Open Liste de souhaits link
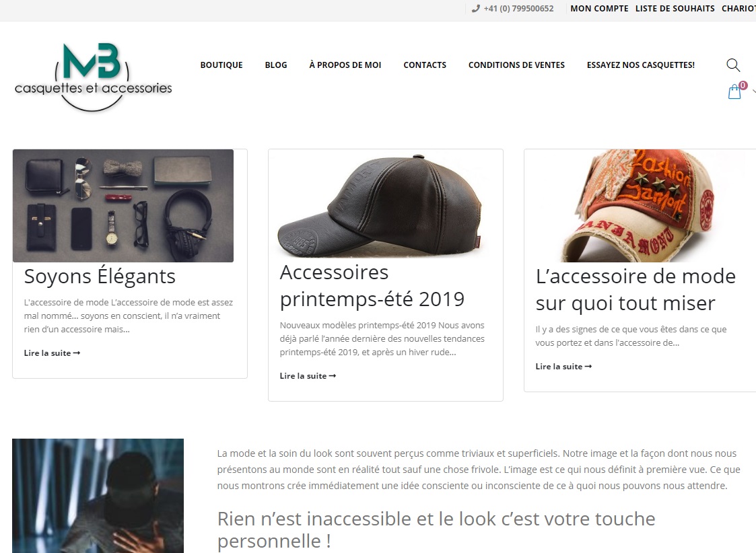756x553 pixels. (675, 9)
